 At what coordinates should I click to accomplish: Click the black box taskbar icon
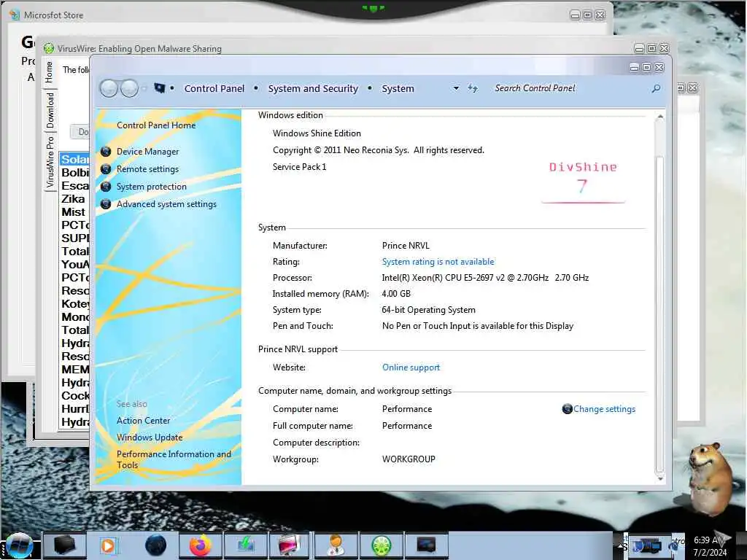[x=65, y=545]
